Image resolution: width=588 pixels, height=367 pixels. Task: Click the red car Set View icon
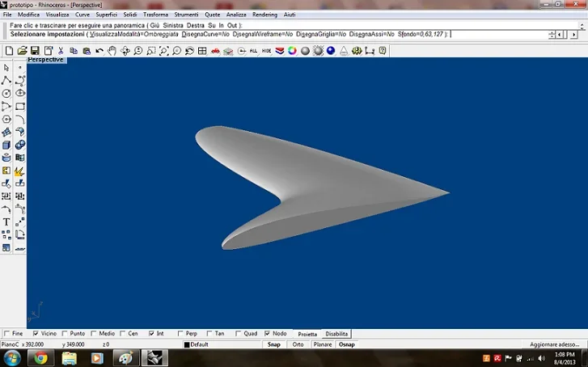tap(215, 51)
